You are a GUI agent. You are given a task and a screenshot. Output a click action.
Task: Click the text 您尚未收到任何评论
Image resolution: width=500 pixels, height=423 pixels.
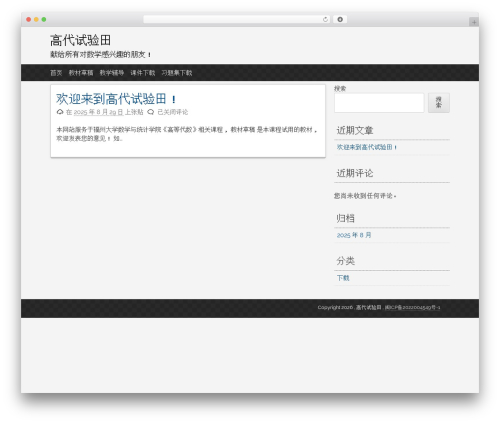point(364,196)
